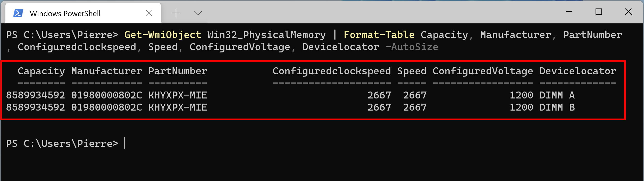The width and height of the screenshot is (644, 181).
Task: Click the PowerShell icon in the tab
Action: tap(18, 13)
